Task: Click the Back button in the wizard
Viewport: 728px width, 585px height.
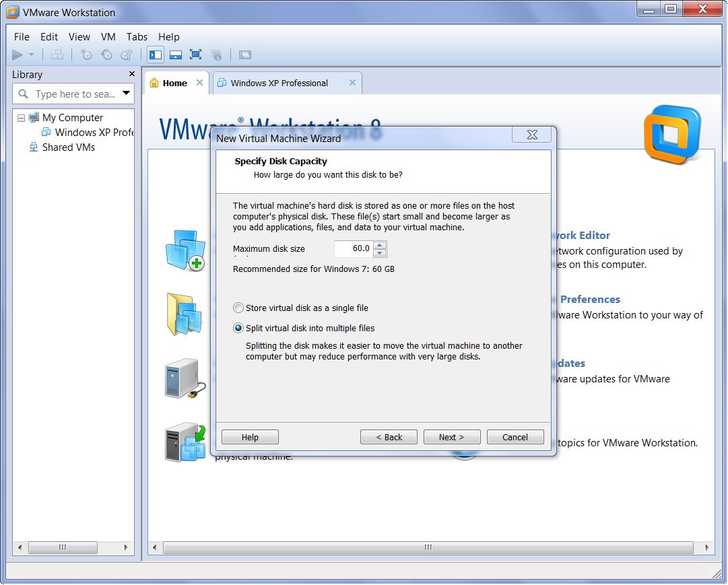Action: coord(389,437)
